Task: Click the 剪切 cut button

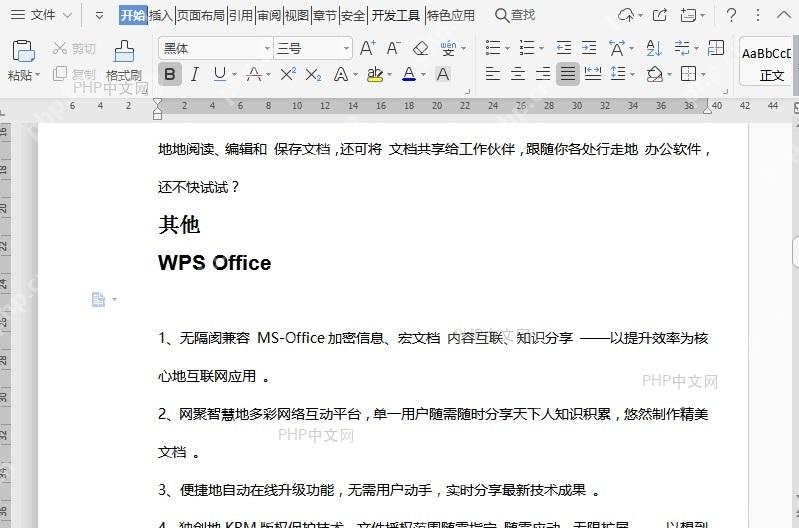Action: [74, 48]
